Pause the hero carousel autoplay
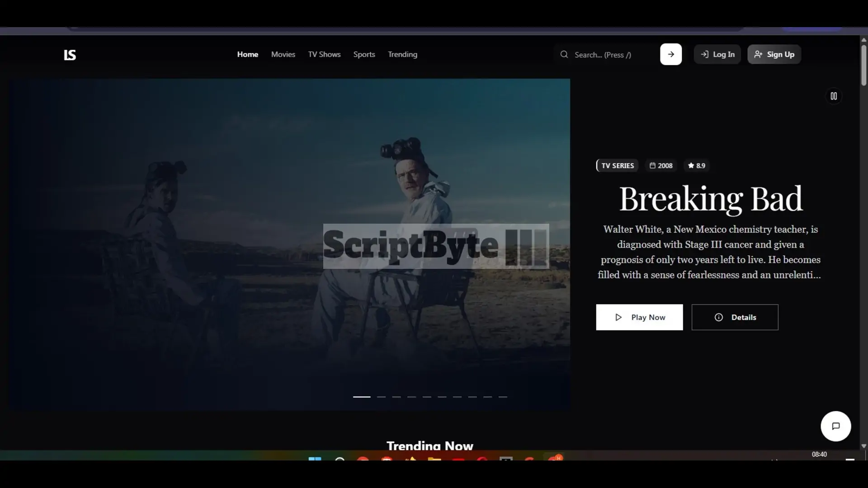 pyautogui.click(x=833, y=96)
